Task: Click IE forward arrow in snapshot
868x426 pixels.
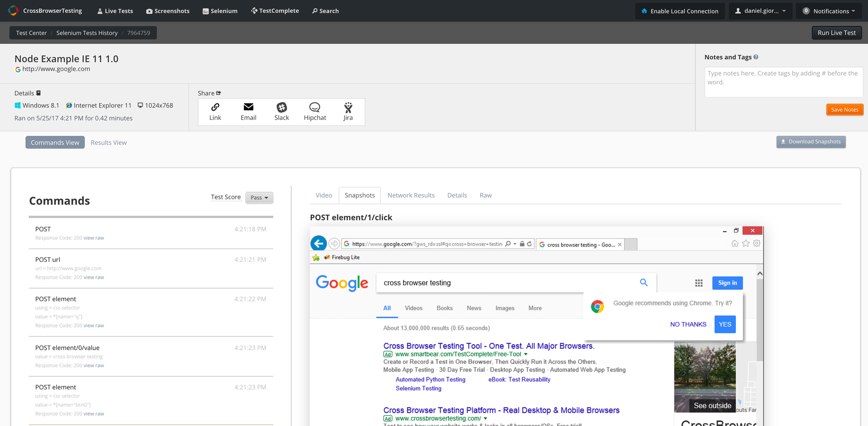Action: [334, 244]
